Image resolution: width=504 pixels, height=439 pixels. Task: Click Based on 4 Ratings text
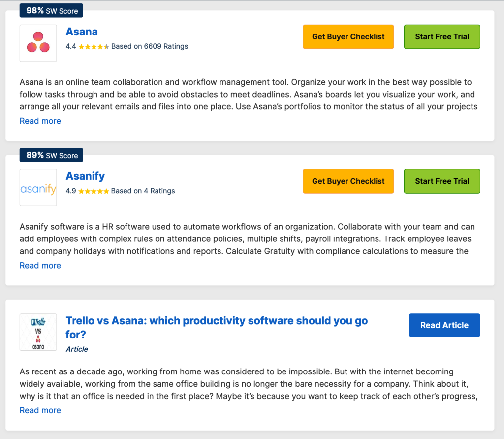tap(143, 191)
